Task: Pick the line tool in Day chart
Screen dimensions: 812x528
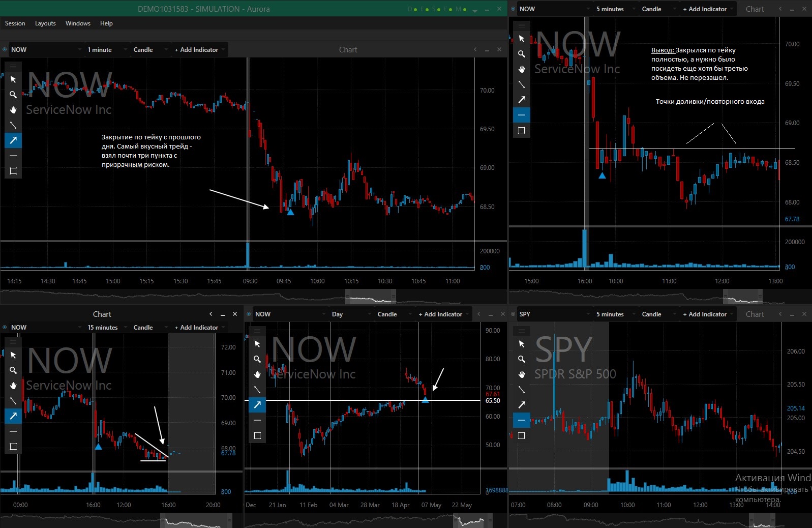Action: point(257,390)
